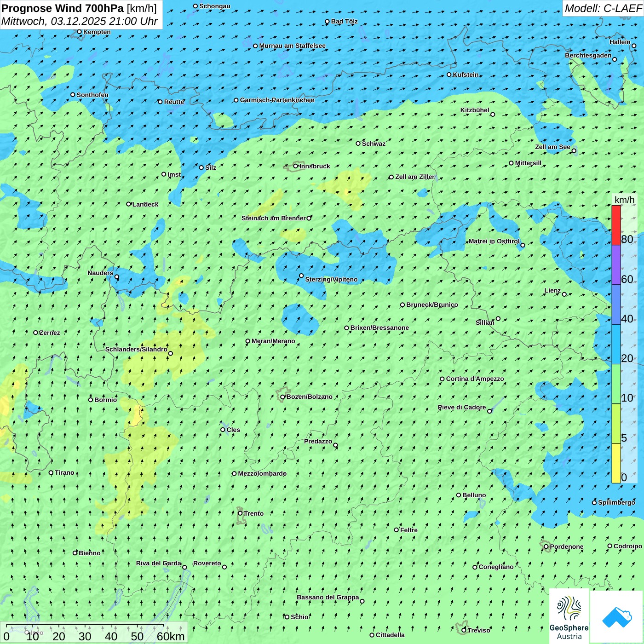The width and height of the screenshot is (644, 644).
Task: Click the Schwaz location dot
Action: [x=358, y=143]
